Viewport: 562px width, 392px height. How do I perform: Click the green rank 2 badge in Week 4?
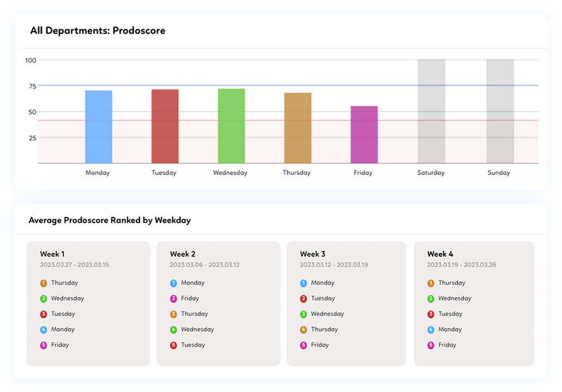[431, 299]
